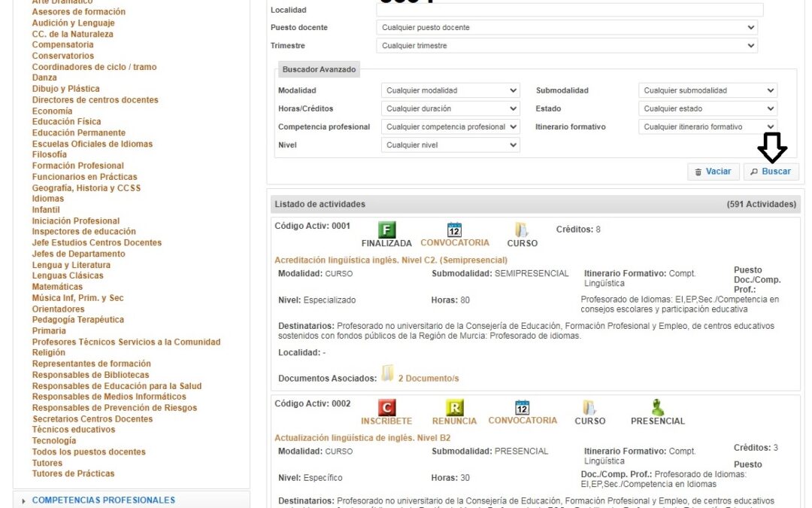Open the Trimestre dropdown

tap(567, 46)
